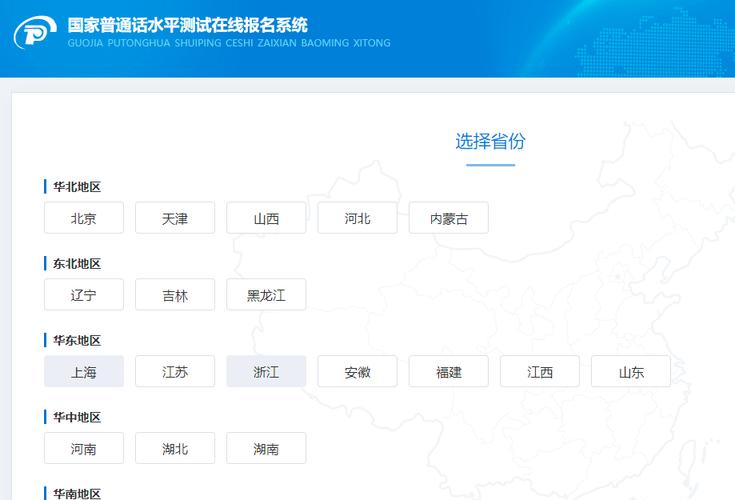Choose 江西 province
This screenshot has width=735, height=500.
pos(540,372)
